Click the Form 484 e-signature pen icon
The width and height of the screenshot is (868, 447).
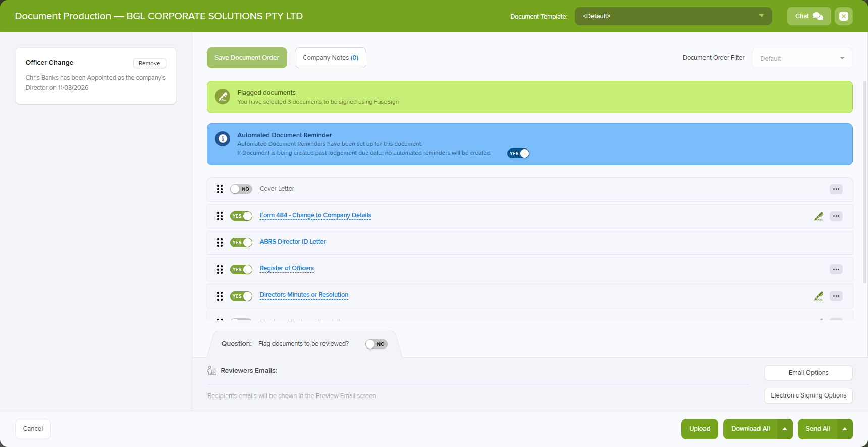[x=819, y=216]
